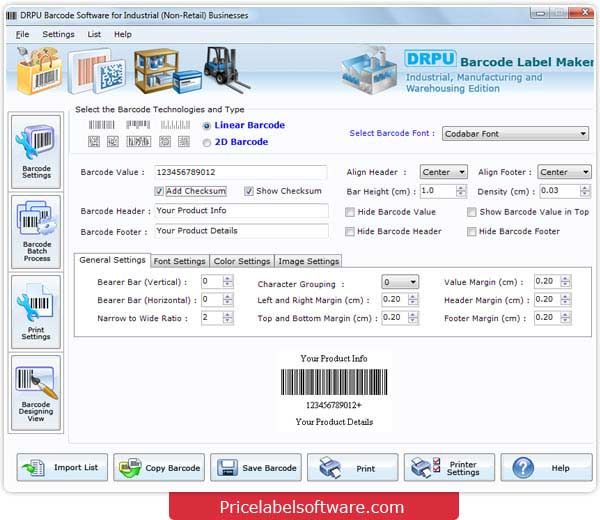Click the last 2D barcode sample icon
The width and height of the screenshot is (600, 520).
[x=184, y=142]
